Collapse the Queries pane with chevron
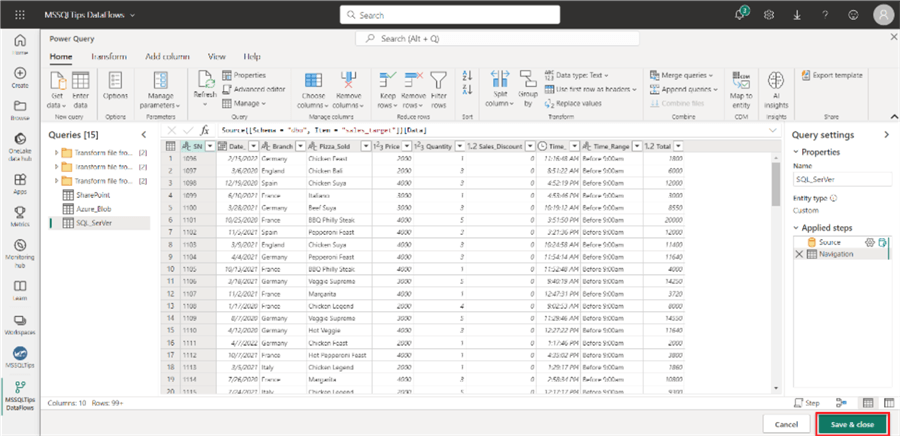 tap(142, 134)
